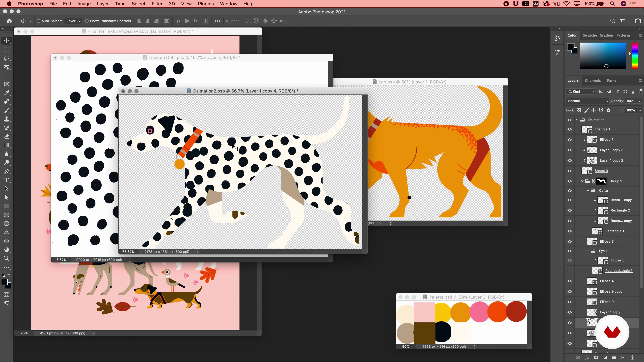Click the Opacity value field
Viewport: 644px width, 362px height.
tap(631, 101)
